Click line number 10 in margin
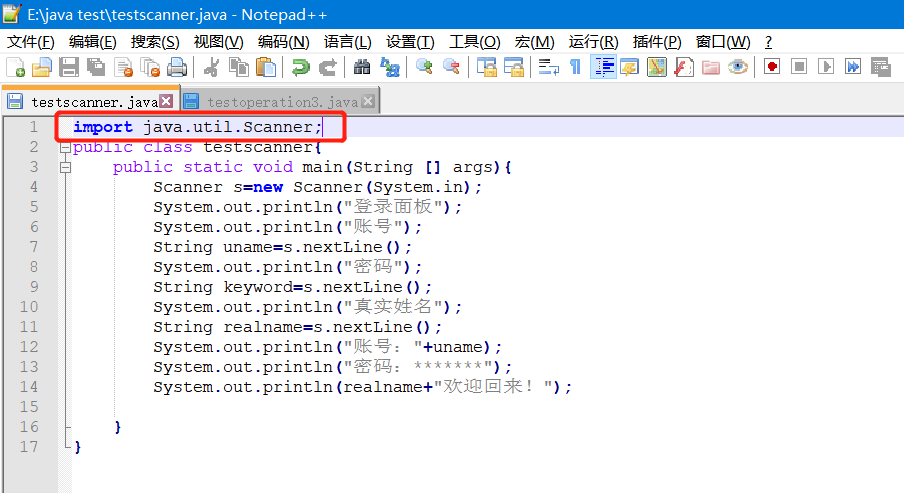 click(29, 307)
